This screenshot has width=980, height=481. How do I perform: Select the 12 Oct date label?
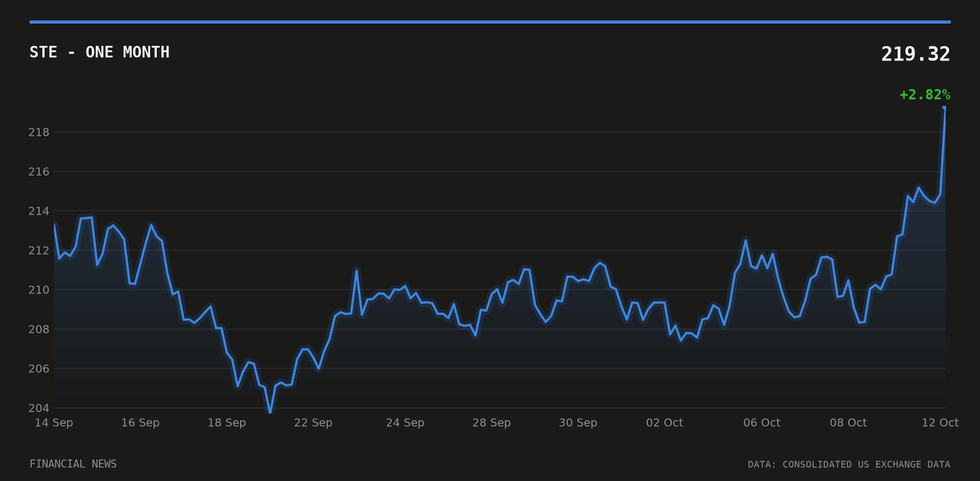940,423
